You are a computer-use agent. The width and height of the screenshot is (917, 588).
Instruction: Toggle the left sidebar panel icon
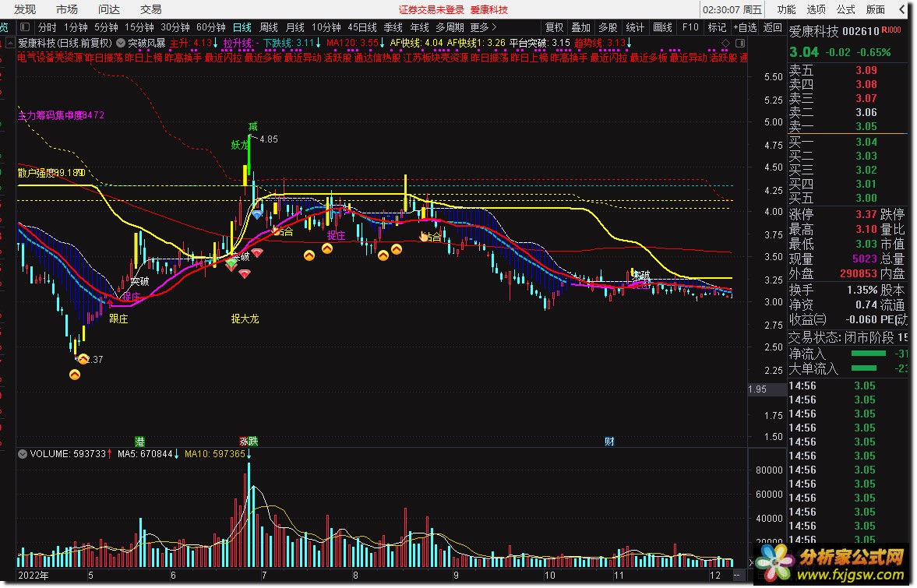[x=25, y=27]
